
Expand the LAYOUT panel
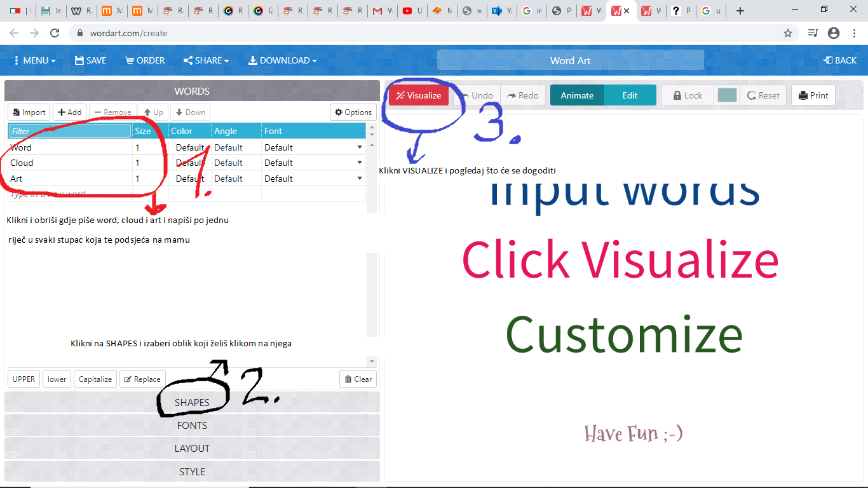(192, 448)
